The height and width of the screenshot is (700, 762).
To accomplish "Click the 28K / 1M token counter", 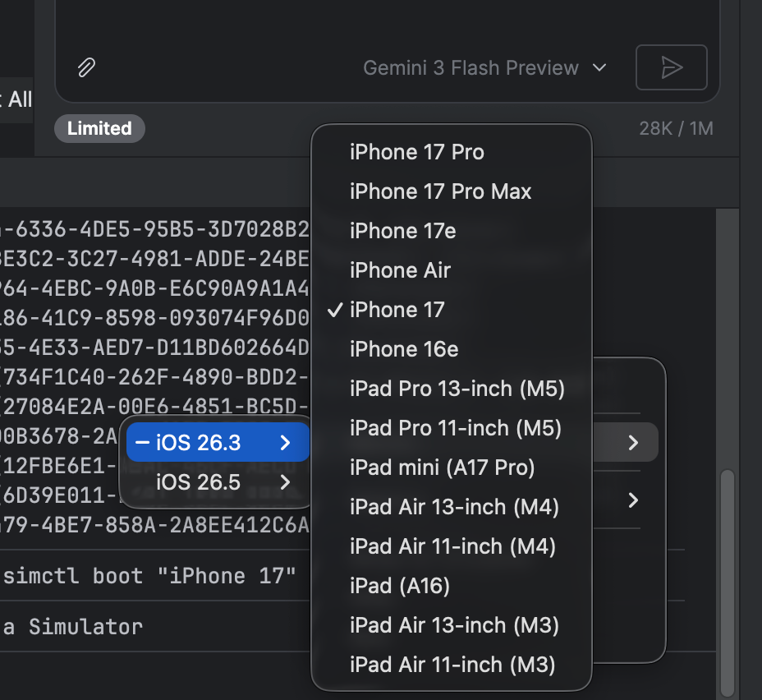I will pos(676,128).
